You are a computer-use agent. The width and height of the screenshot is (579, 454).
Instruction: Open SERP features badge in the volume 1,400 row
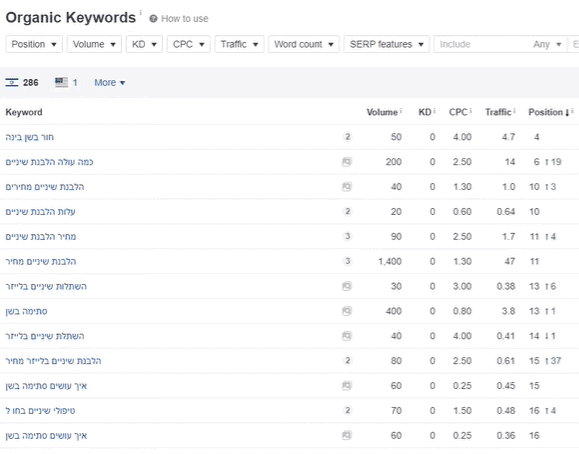[347, 261]
